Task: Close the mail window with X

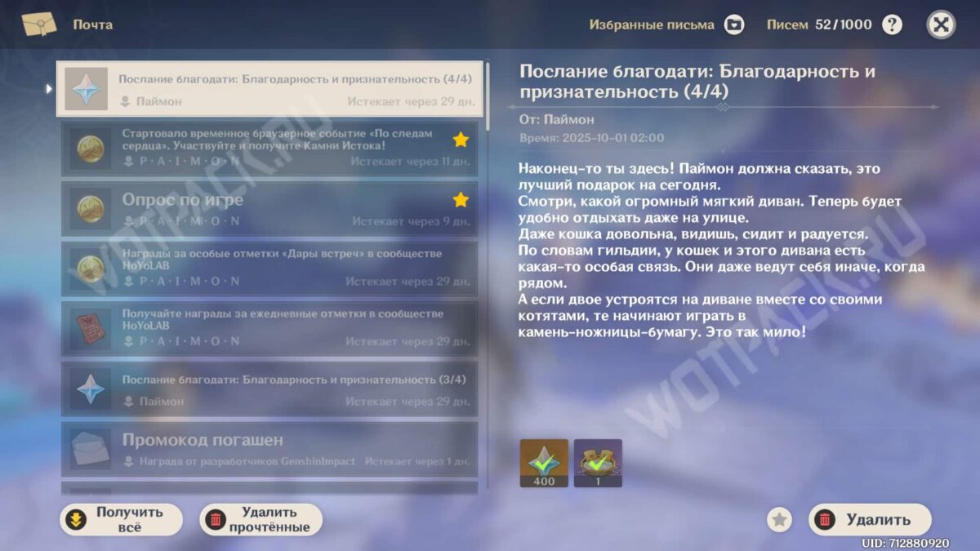Action: (941, 24)
